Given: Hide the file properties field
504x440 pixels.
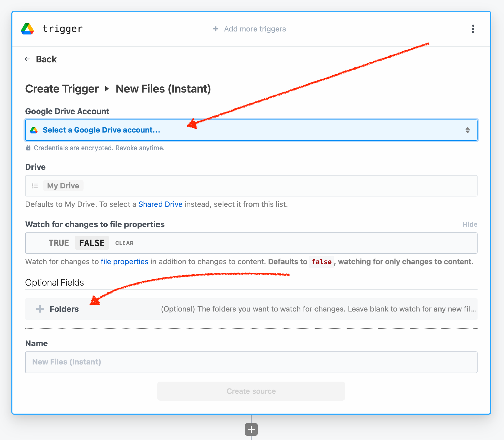Looking at the screenshot, I should coord(470,224).
